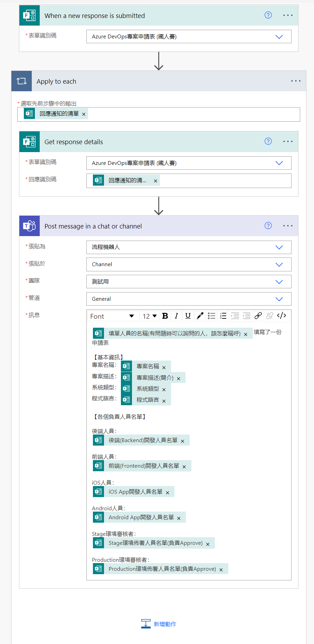Insert a bulleted list
Screen dimensions: 314x644
point(211,316)
